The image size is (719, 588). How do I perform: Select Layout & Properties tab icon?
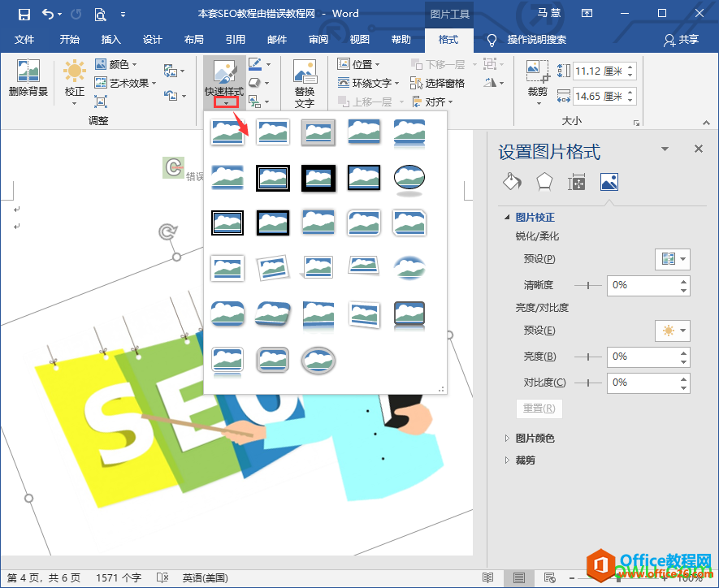coord(576,182)
